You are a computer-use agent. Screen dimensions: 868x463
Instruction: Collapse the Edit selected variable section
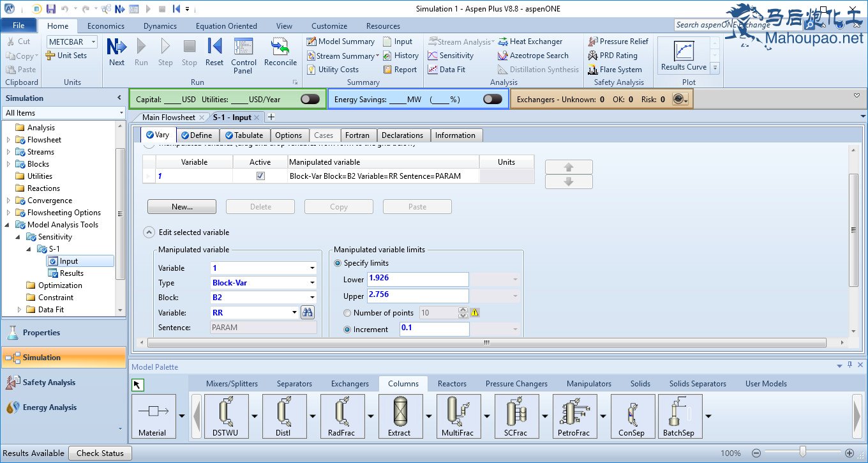pos(148,232)
